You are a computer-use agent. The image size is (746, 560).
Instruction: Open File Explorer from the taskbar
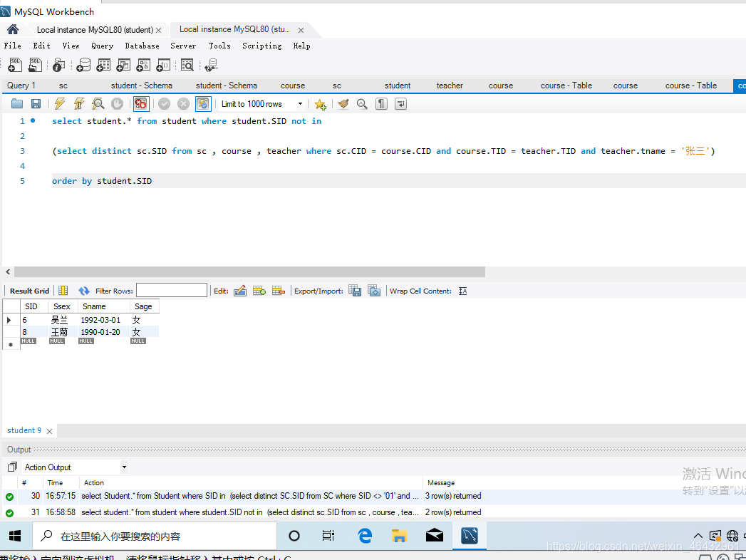(x=399, y=536)
